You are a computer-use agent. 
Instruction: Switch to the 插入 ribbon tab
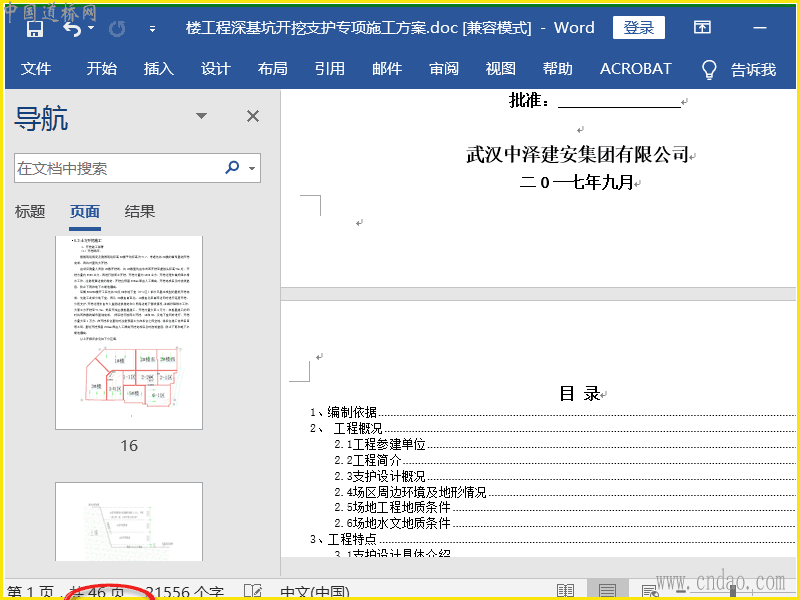click(x=159, y=68)
